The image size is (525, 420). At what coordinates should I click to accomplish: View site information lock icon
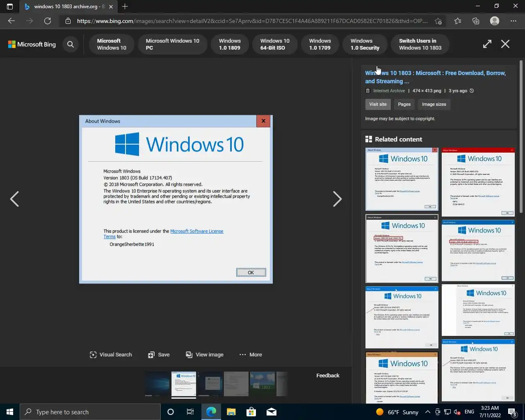pyautogui.click(x=68, y=21)
